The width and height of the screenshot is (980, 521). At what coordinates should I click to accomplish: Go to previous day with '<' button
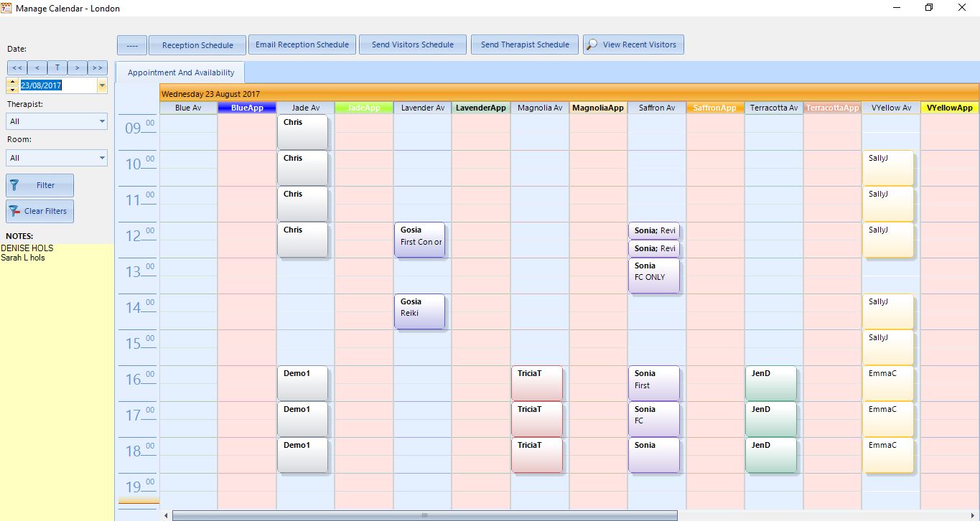(x=37, y=67)
